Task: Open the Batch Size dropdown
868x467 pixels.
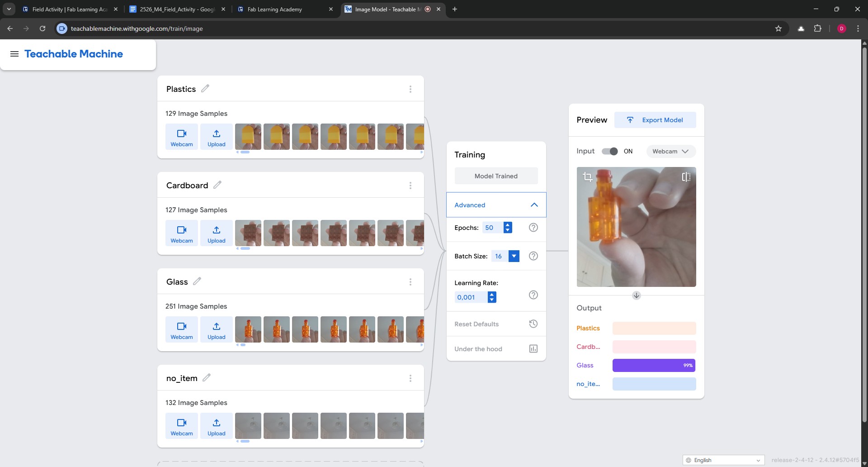Action: [x=514, y=256]
